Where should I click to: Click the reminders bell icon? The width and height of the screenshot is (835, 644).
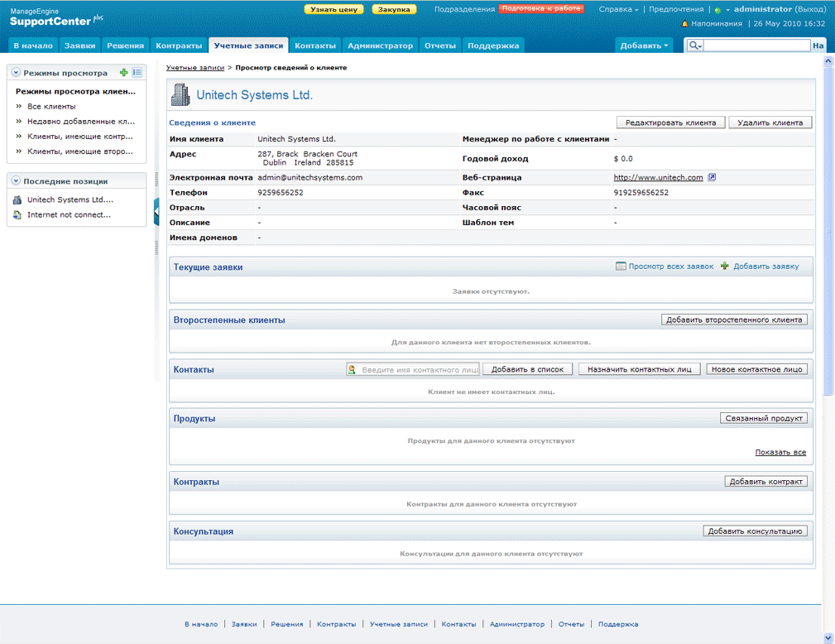click(685, 23)
